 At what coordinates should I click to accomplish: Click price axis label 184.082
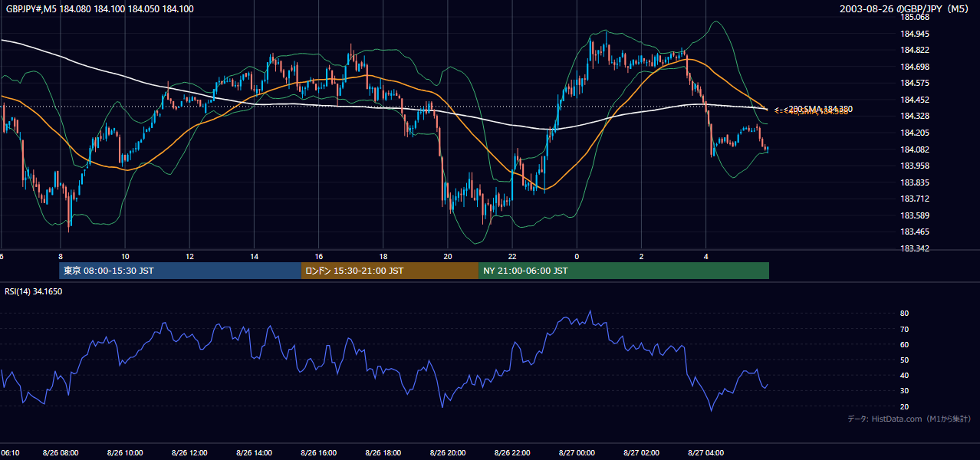pos(916,149)
